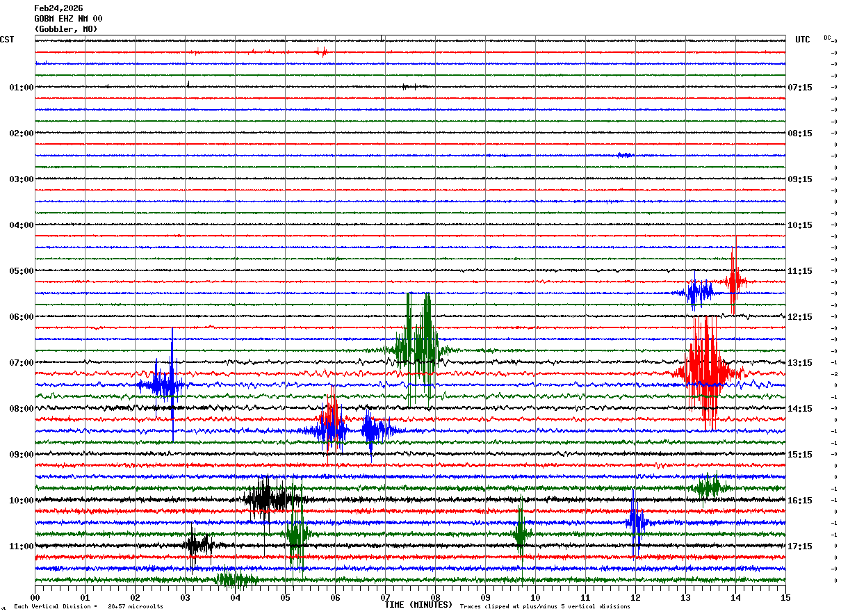Select the 03:00 CST time label
Screen dimensions: 841x616
(22, 179)
